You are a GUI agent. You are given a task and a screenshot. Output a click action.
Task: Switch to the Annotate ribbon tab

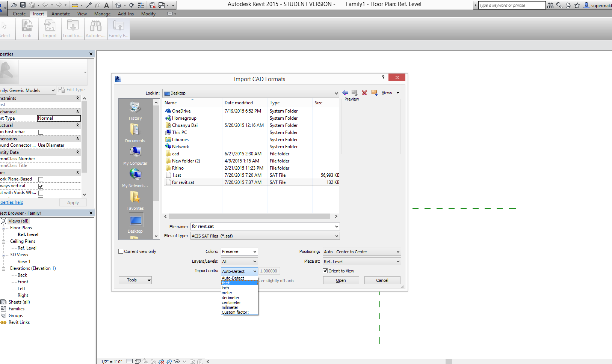60,14
